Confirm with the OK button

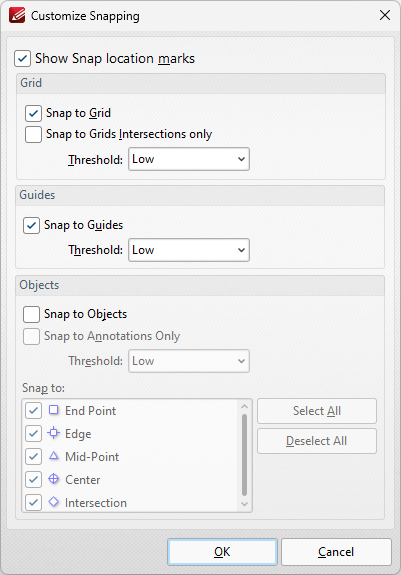pos(222,552)
